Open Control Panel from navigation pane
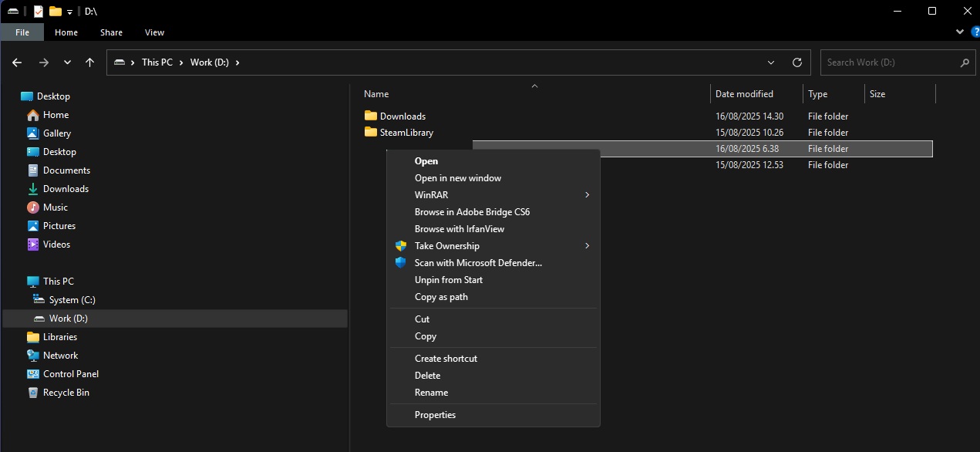Screen dimensions: 980x452 [70, 374]
